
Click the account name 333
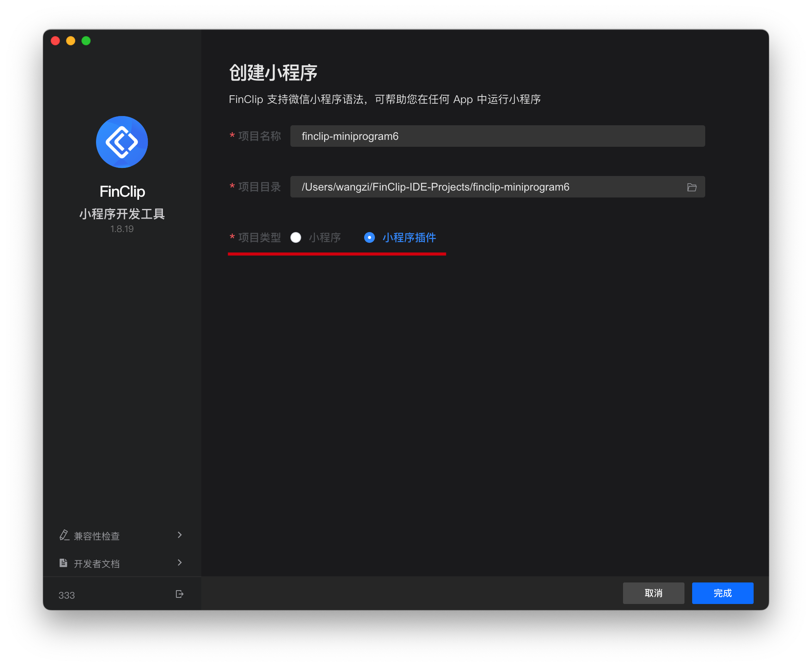pos(66,595)
